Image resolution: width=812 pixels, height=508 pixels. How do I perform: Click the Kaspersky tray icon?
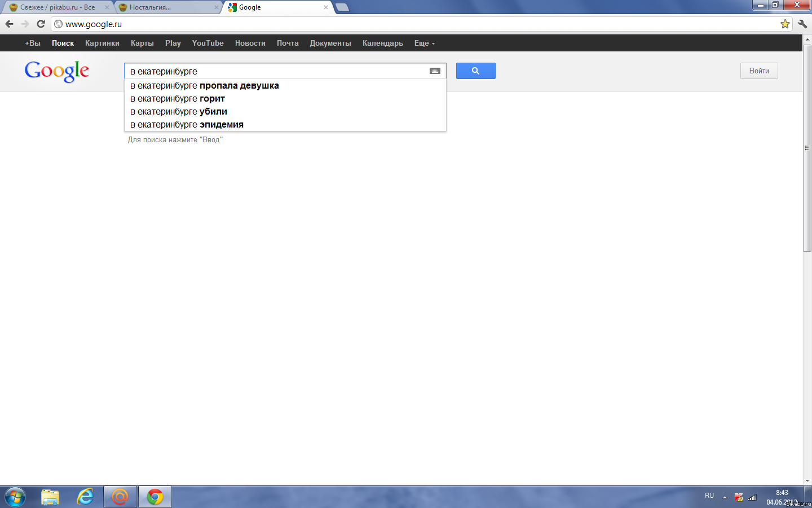coord(739,497)
